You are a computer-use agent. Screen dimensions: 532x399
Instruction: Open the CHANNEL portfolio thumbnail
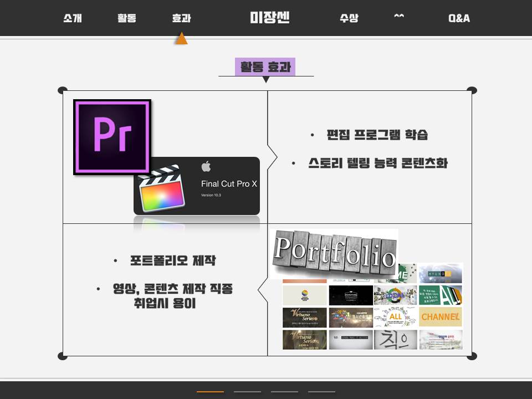(x=441, y=317)
